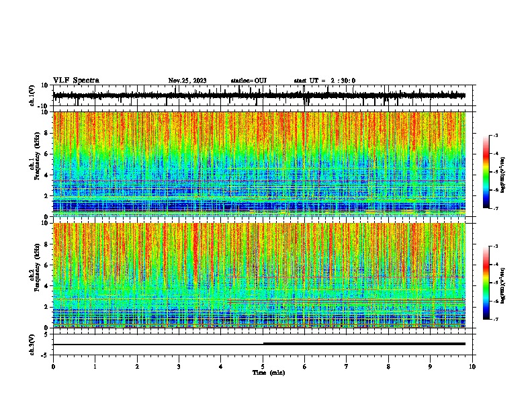532x411 pixels.
Task: Click the "-7" label on ch.2 colorbar
Action: coord(496,319)
